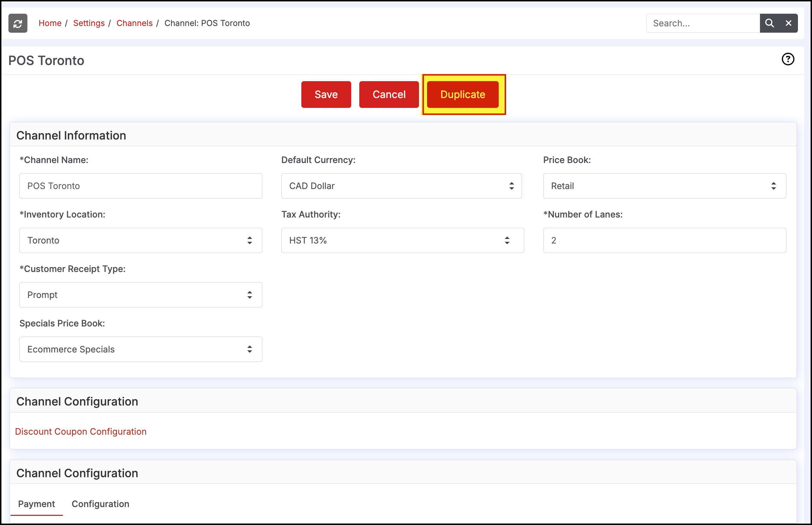812x525 pixels.
Task: Open the Price Book dropdown
Action: [664, 186]
